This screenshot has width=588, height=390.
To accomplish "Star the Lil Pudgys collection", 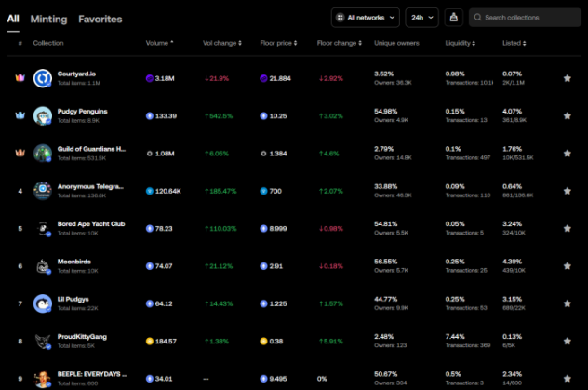I will tap(567, 303).
